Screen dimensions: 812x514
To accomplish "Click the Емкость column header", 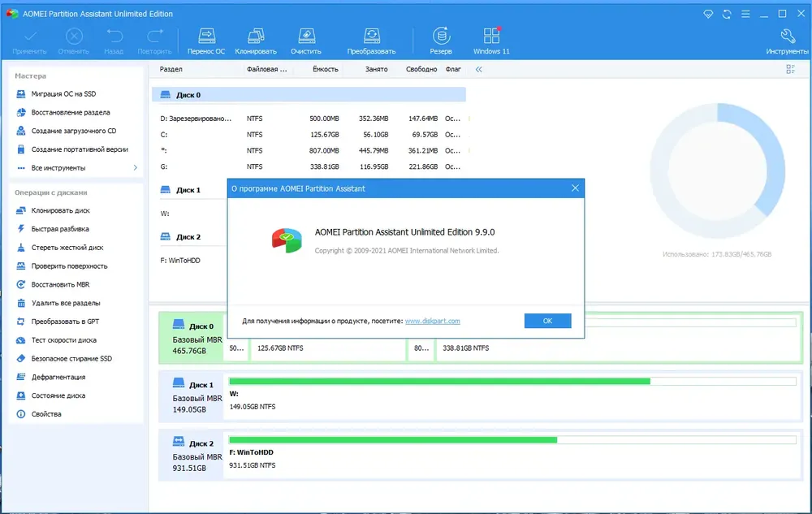I will [326, 69].
